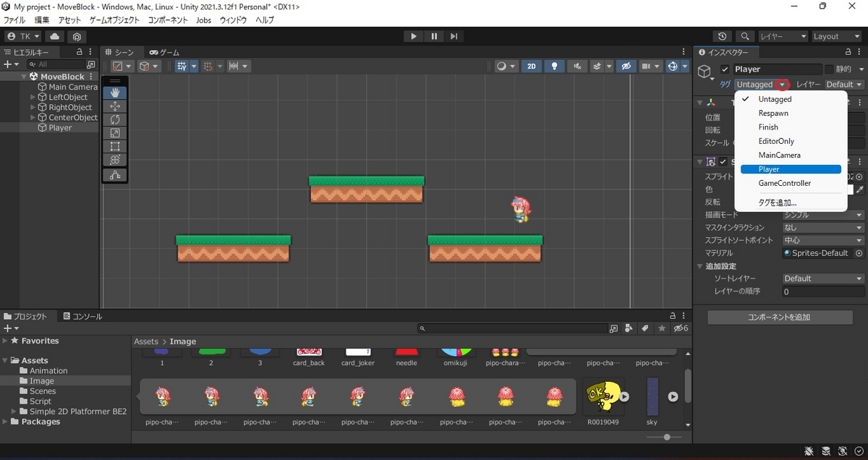Lock the Hierarchy panel
This screenshot has height=460, width=868.
(80, 52)
